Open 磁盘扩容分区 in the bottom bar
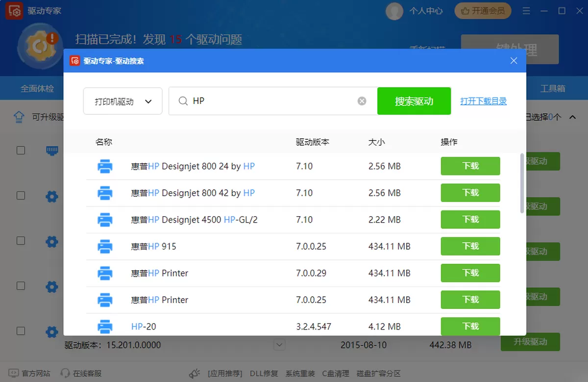 [378, 373]
